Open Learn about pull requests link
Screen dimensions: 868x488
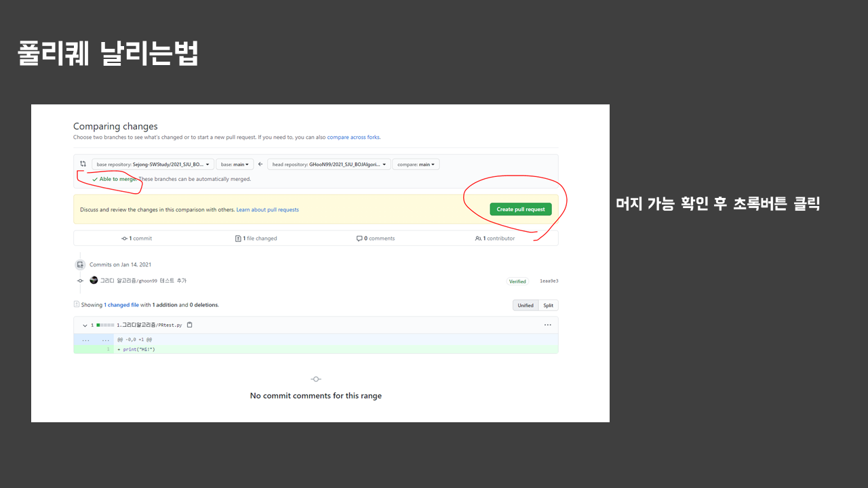[x=267, y=209]
